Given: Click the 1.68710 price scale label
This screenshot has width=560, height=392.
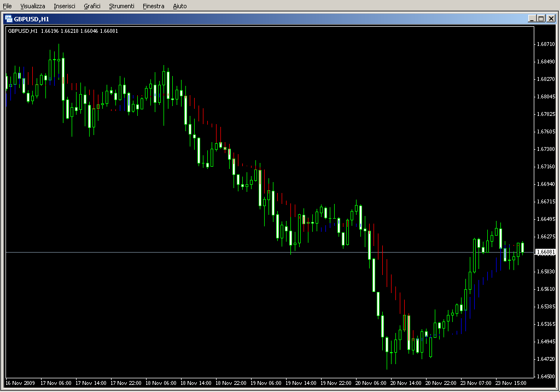Looking at the screenshot, I should coord(546,44).
